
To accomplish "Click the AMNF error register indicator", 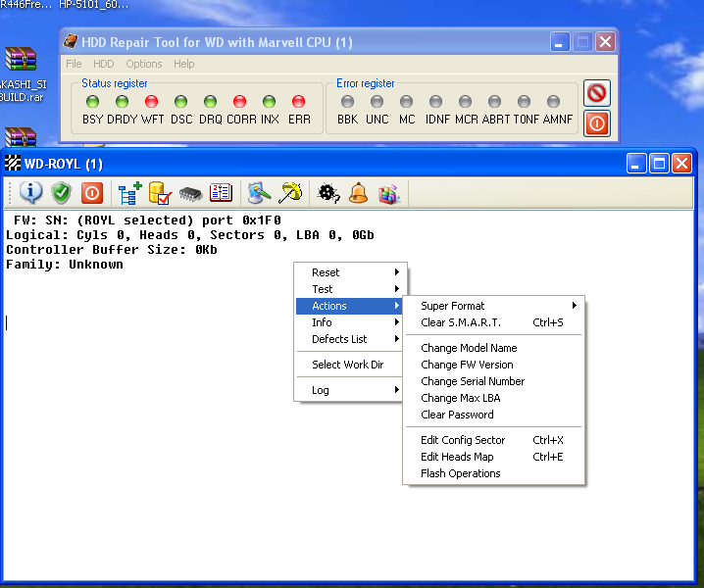I will pyautogui.click(x=553, y=102).
